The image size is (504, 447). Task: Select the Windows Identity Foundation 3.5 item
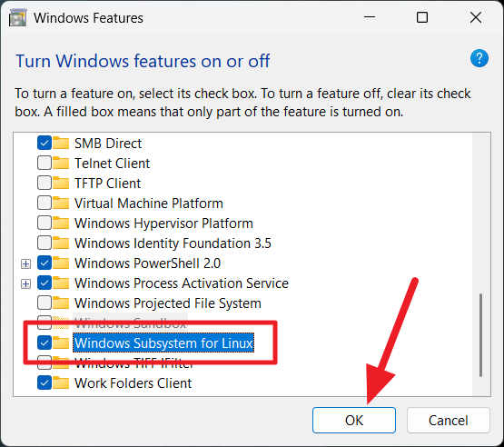pos(173,243)
